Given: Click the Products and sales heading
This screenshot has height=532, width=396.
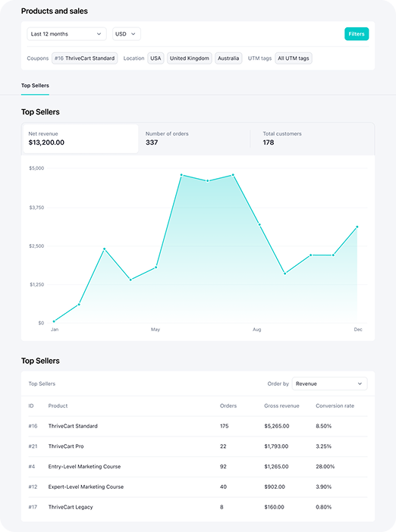Looking at the screenshot, I should (x=55, y=11).
